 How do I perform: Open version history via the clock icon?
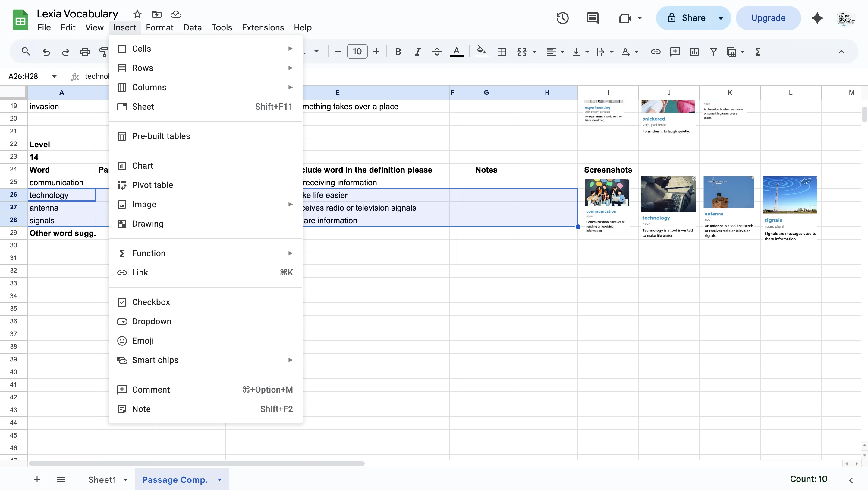(562, 18)
